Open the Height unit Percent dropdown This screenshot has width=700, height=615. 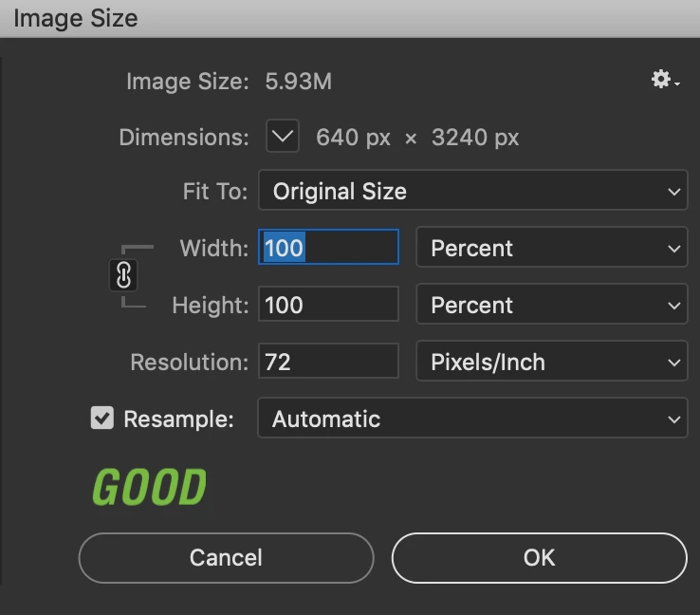[x=551, y=306]
